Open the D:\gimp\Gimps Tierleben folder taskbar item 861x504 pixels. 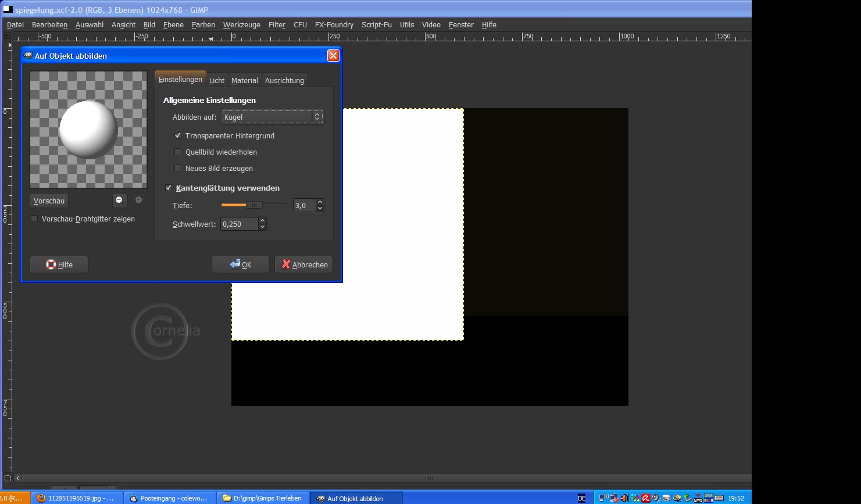263,498
